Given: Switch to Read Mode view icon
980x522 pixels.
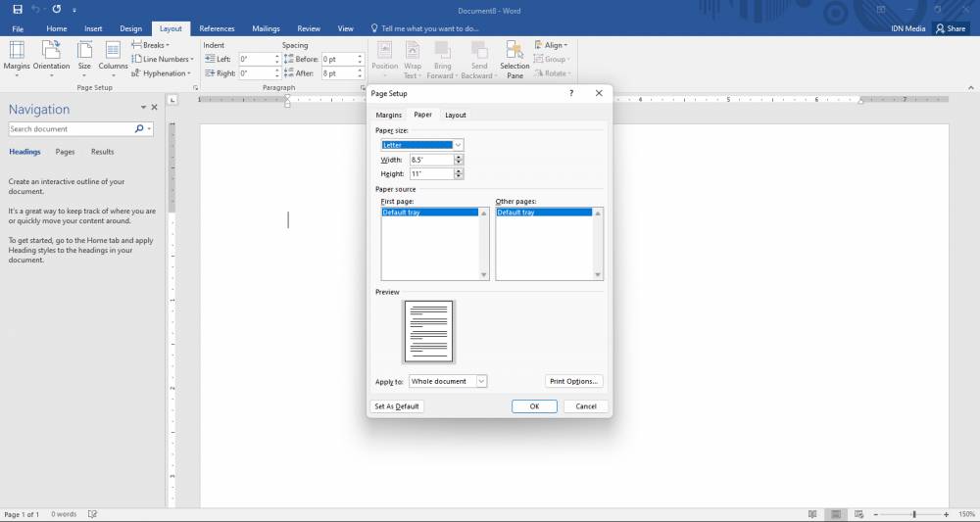Looking at the screenshot, I should [x=812, y=514].
